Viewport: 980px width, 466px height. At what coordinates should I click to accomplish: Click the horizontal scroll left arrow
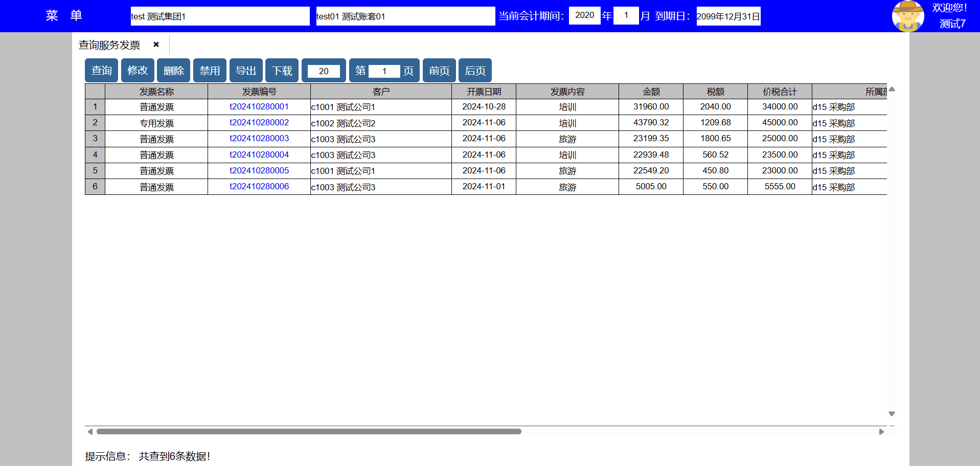(x=90, y=432)
